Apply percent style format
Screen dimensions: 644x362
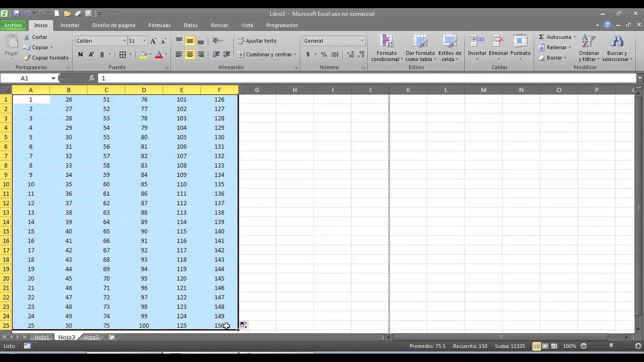(324, 54)
